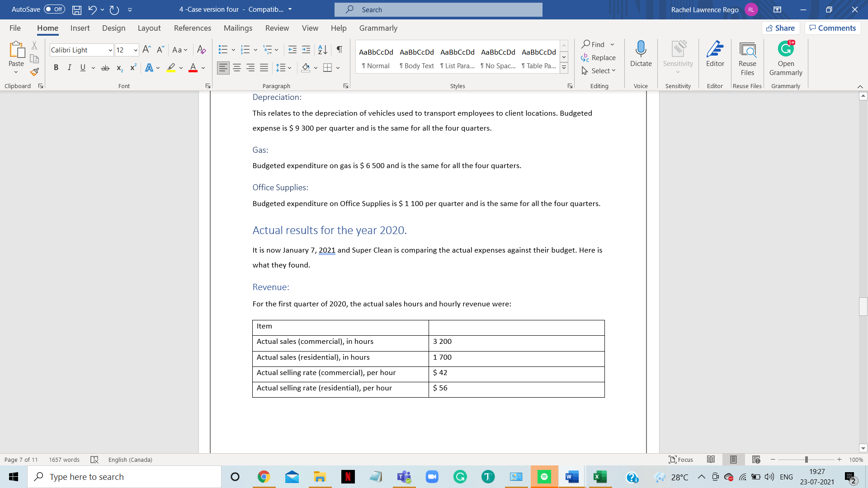Click the Format Painter icon

pos(34,71)
